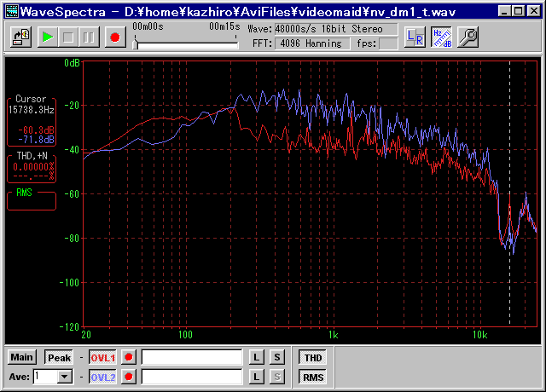This screenshot has height=392, width=546.
Task: Open a wave file with the file icon
Action: click(x=22, y=37)
